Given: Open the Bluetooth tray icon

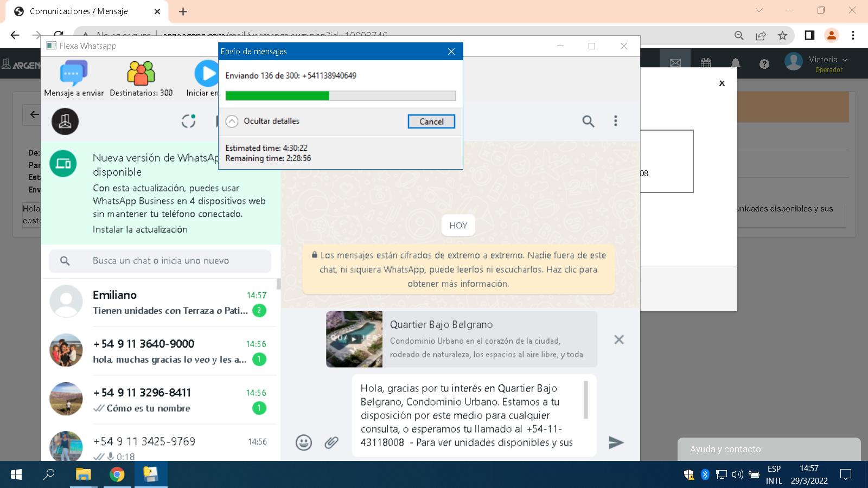Looking at the screenshot, I should pyautogui.click(x=705, y=474).
